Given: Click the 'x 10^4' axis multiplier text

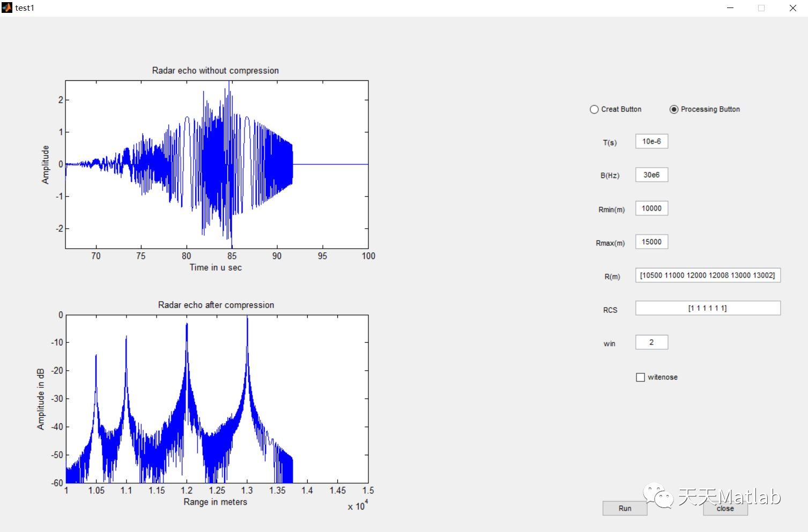Looking at the screenshot, I should [x=358, y=505].
